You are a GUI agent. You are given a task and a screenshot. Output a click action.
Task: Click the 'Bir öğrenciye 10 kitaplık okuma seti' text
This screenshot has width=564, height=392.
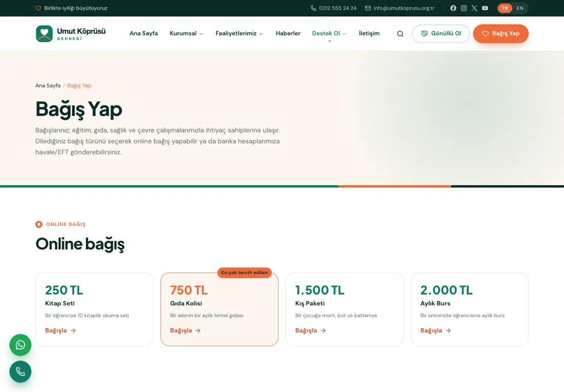point(87,316)
